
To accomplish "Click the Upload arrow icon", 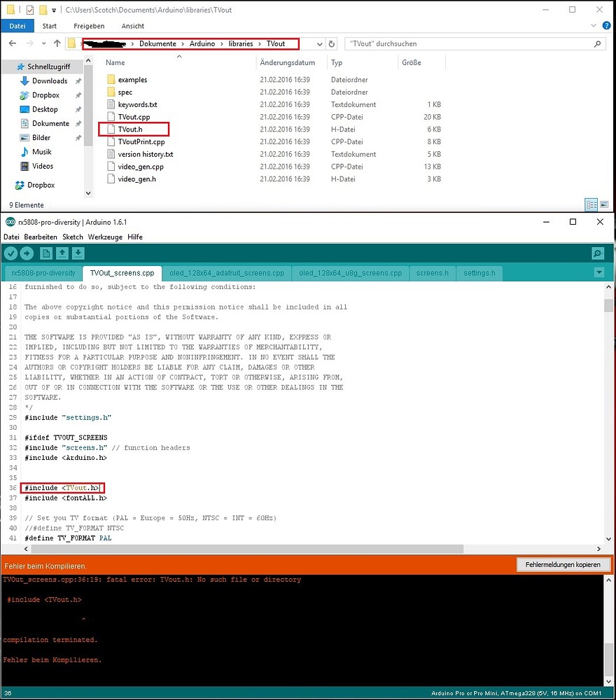I will point(27,253).
